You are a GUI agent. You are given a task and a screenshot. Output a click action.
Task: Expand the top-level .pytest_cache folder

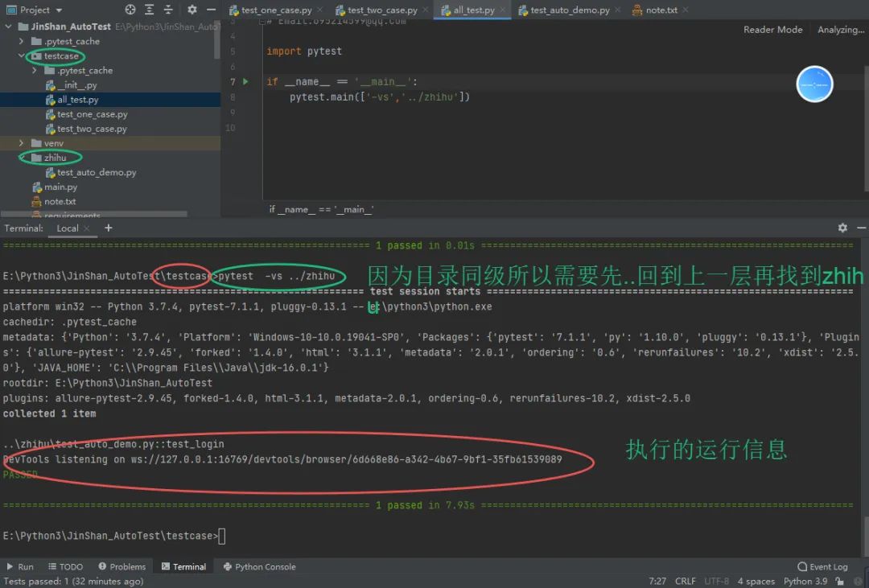[21, 41]
